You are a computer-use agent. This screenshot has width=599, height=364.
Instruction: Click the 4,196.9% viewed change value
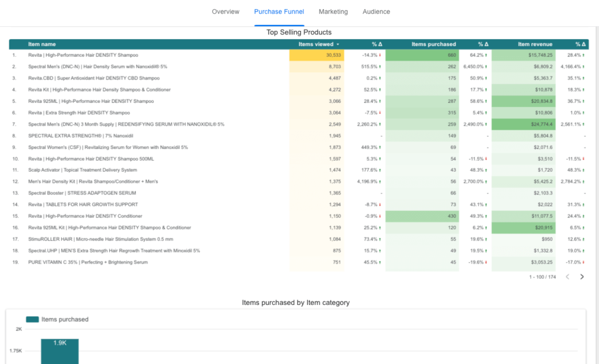(367, 182)
